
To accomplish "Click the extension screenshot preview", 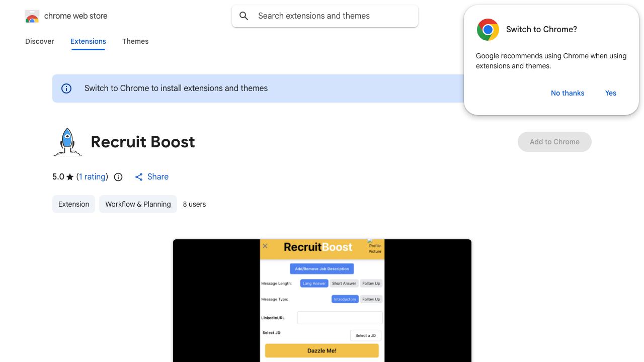I will pos(322,301).
